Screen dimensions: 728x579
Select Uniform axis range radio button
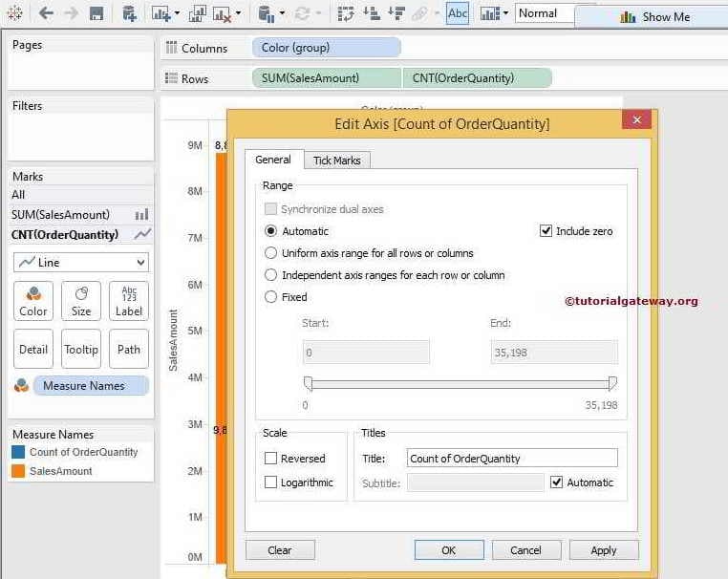(270, 253)
